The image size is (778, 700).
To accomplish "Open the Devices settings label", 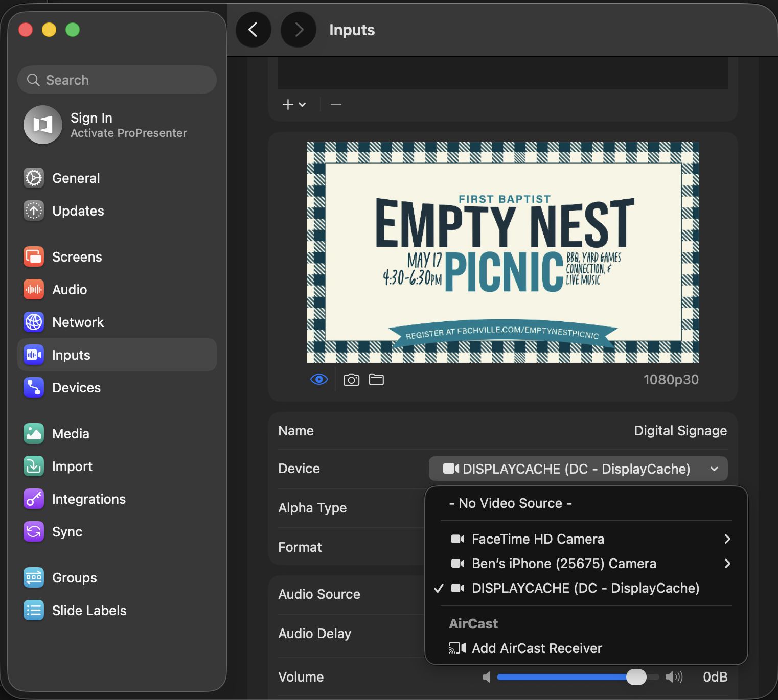I will (77, 388).
